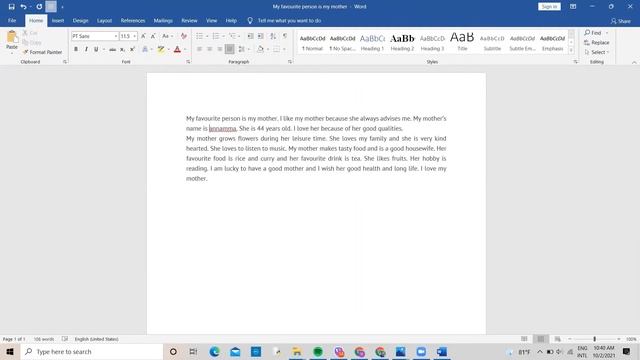640x360 pixels.
Task: Increase font size with the grow font icon
Action: (144, 36)
